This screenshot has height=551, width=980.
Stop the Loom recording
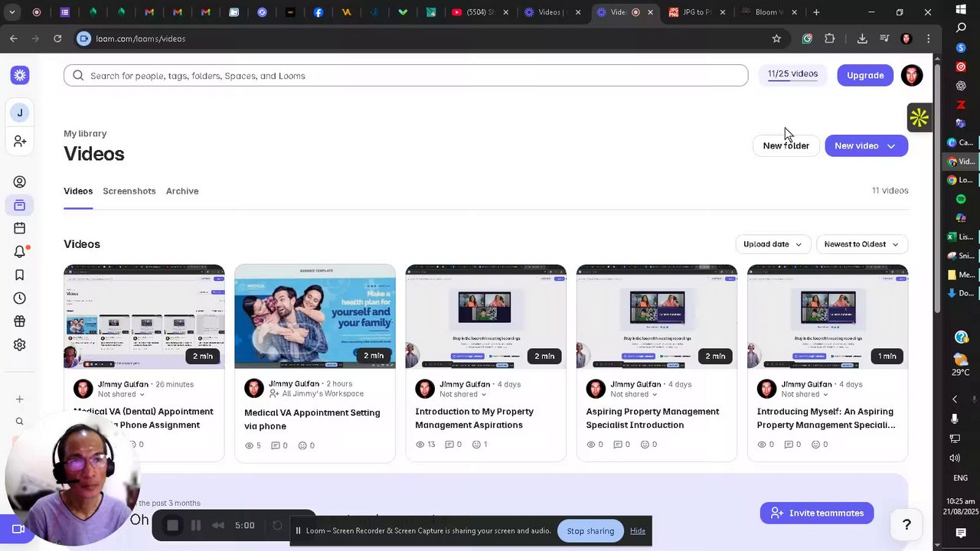pos(173,526)
